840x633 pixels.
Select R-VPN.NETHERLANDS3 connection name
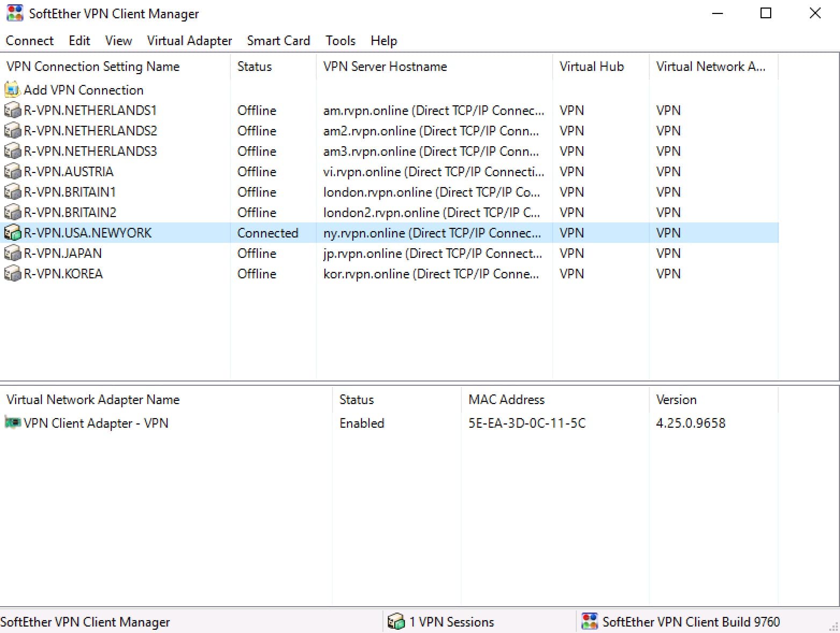point(90,151)
